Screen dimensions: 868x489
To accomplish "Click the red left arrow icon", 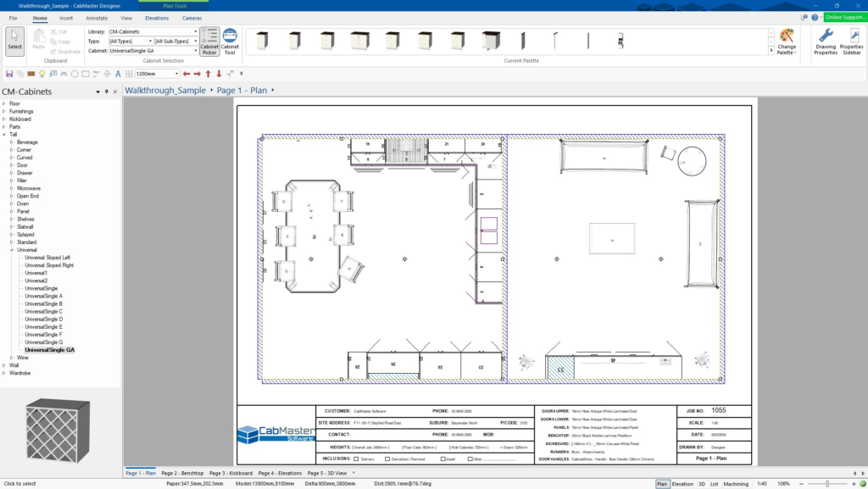I will click(x=186, y=74).
